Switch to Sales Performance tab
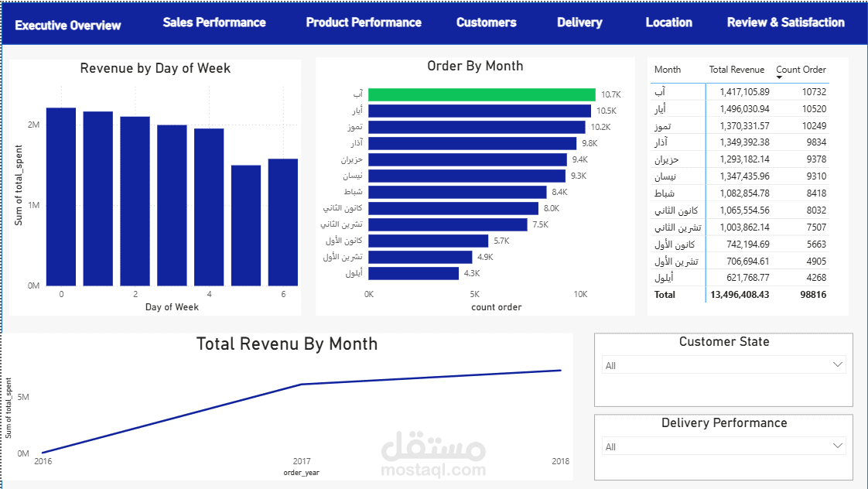 coord(214,22)
